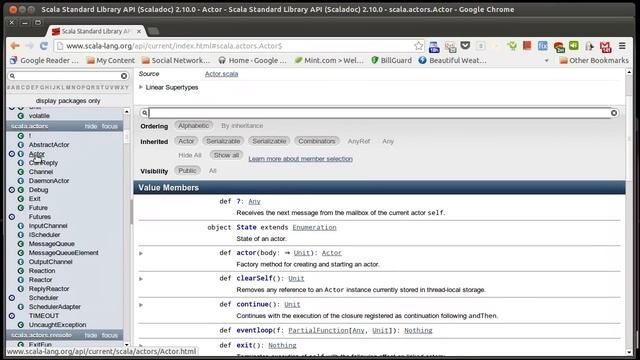Open ReplyReactor in the sidebar
This screenshot has width=640, height=360.
click(x=49, y=289)
